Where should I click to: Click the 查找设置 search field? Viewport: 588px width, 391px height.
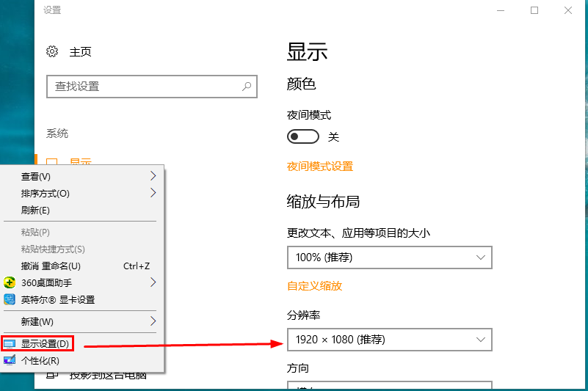point(143,86)
